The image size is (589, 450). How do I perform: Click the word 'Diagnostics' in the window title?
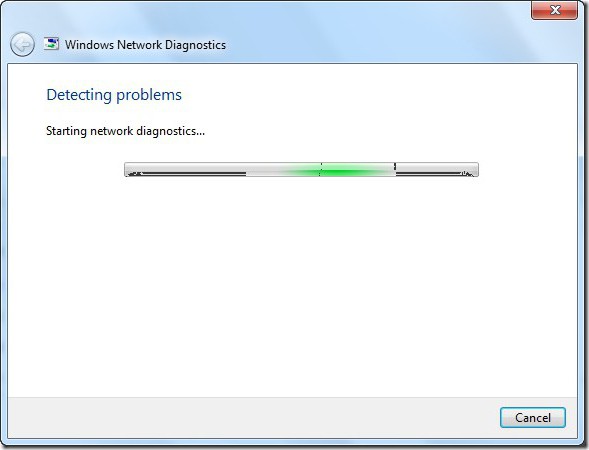pos(195,45)
